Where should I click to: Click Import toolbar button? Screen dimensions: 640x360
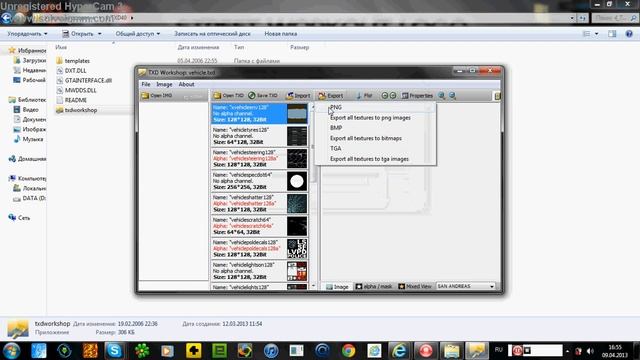point(298,96)
